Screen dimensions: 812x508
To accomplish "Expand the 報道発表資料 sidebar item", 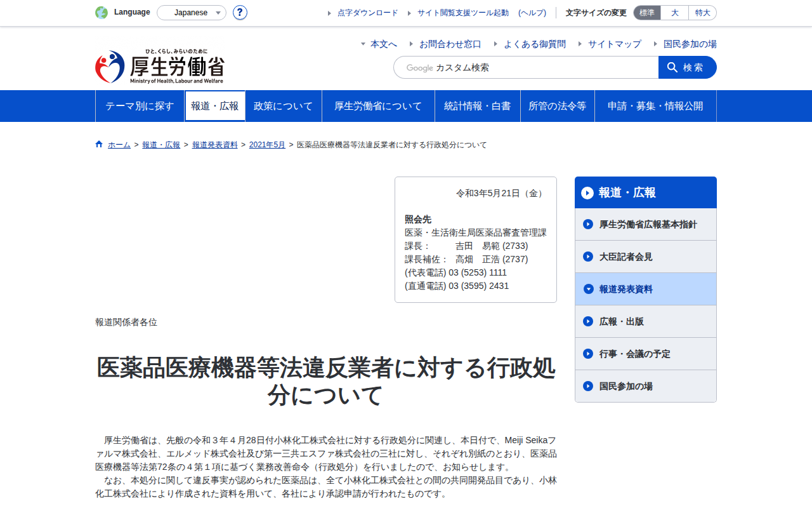I will [x=646, y=289].
